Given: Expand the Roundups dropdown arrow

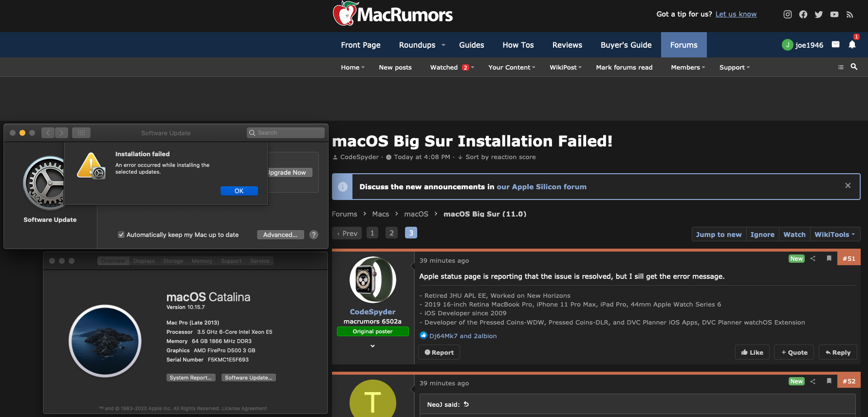Looking at the screenshot, I should coord(443,45).
